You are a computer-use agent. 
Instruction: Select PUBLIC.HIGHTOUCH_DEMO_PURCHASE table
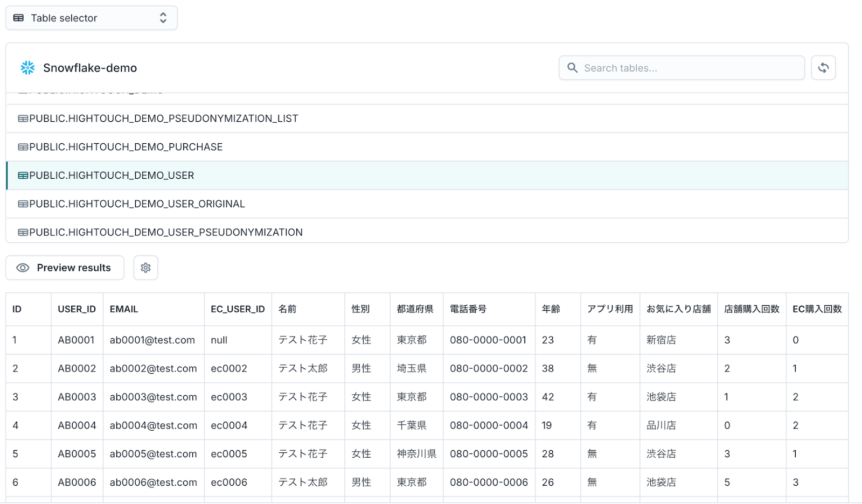click(x=427, y=147)
